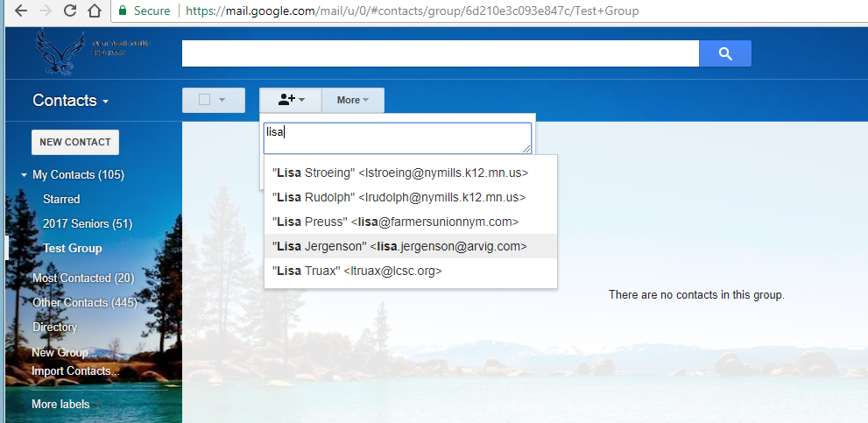
Task: Tick the select-all contacts checkbox
Action: (x=204, y=100)
